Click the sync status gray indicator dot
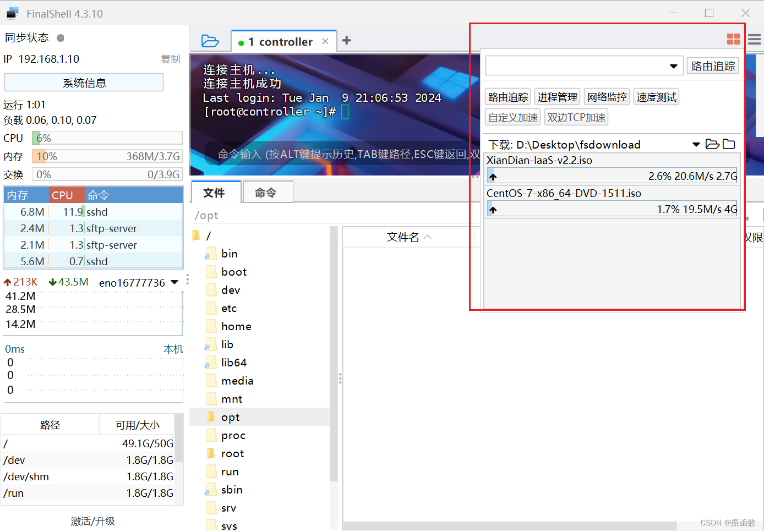Viewport: 764px width, 532px height. [x=61, y=38]
